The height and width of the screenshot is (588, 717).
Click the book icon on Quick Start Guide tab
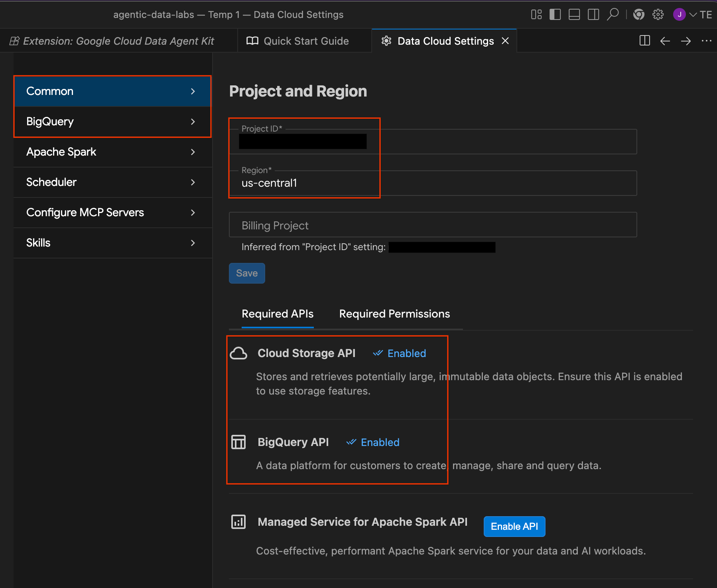(x=252, y=41)
